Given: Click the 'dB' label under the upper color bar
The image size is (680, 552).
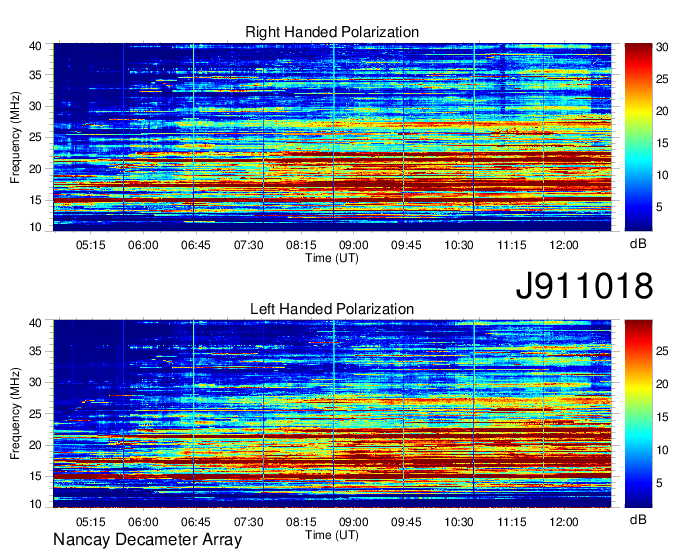Looking at the screenshot, I should (x=638, y=244).
